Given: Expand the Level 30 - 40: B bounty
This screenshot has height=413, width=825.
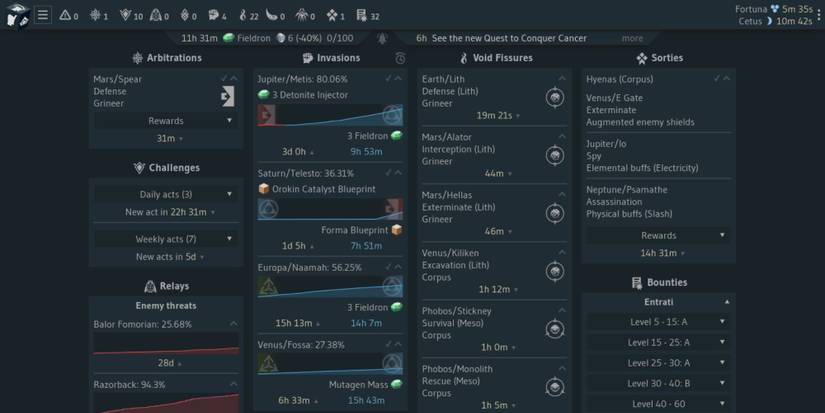Looking at the screenshot, I should (x=658, y=383).
